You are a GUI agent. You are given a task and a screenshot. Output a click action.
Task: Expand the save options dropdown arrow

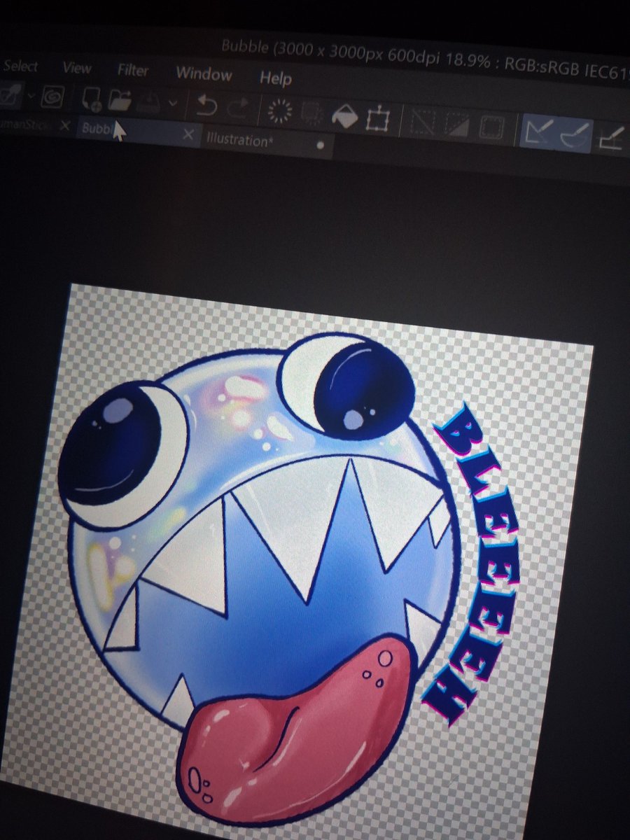coord(173,104)
